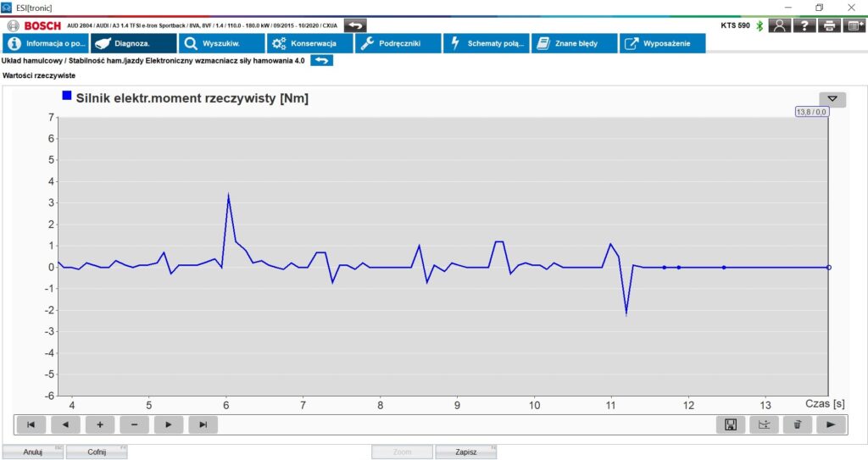This screenshot has height=460, width=868.
Task: Zoom out with the minus button
Action: (134, 424)
